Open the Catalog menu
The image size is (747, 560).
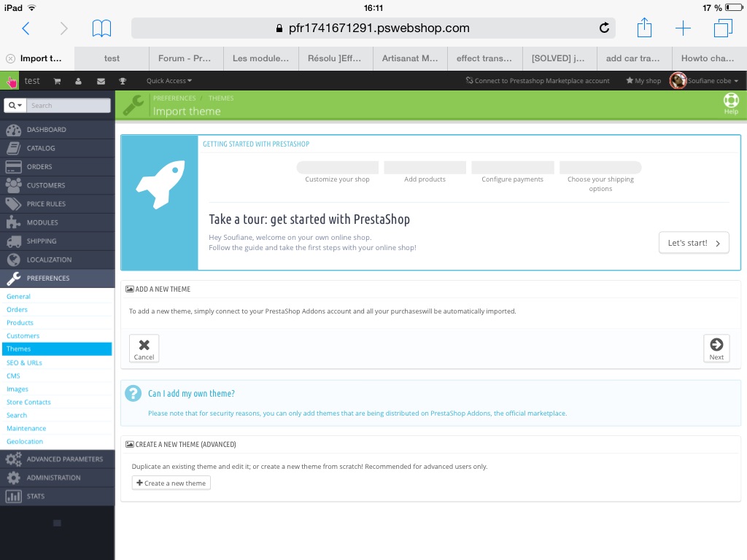coord(57,148)
